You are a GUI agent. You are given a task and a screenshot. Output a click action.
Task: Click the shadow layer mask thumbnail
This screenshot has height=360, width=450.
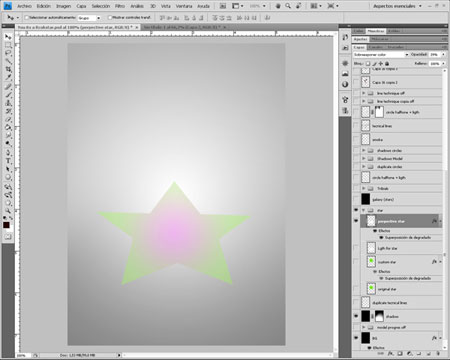[x=379, y=316]
